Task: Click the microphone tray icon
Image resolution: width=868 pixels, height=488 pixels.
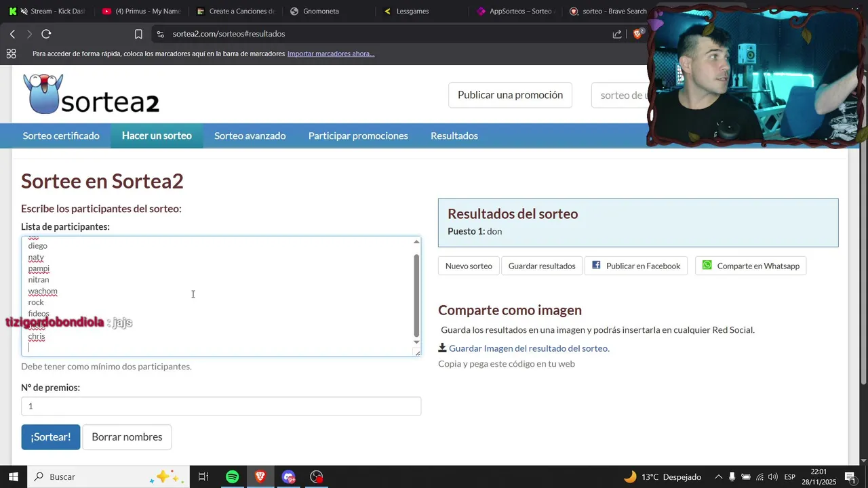Action: coord(732,476)
